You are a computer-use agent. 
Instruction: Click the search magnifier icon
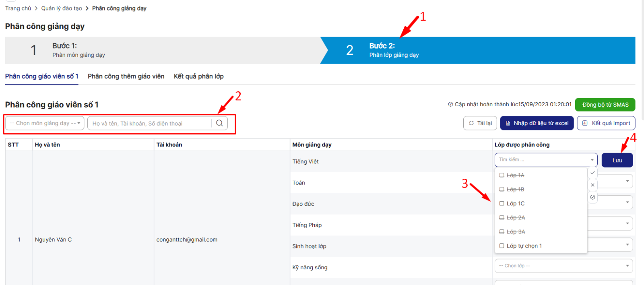tap(219, 123)
